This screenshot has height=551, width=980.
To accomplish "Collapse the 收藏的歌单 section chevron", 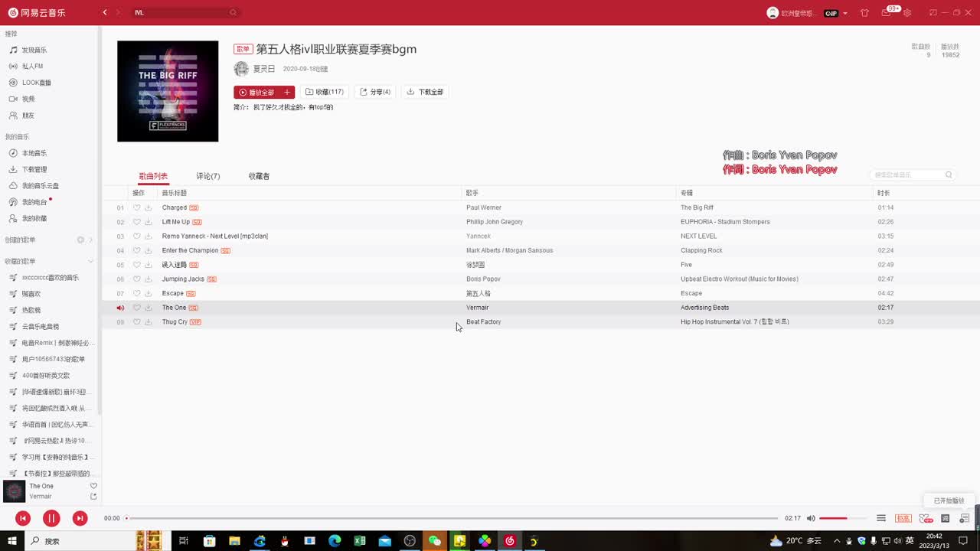I will [x=91, y=261].
